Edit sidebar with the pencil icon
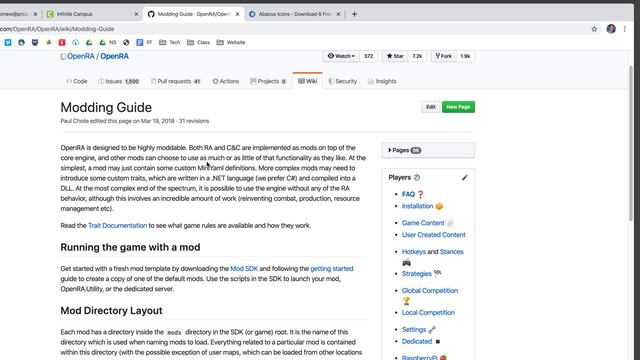The image size is (640, 360). click(464, 178)
